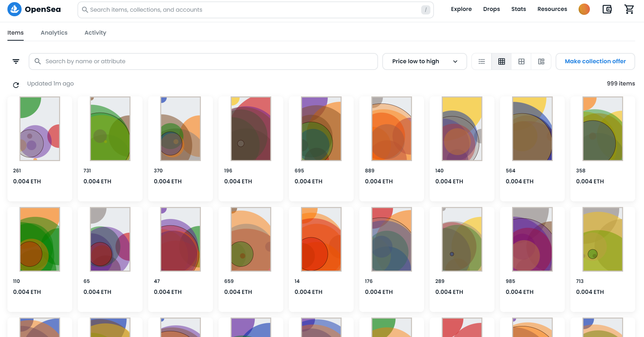The height and width of the screenshot is (337, 644).
Task: Click the item name 176 label
Action: pos(369,281)
